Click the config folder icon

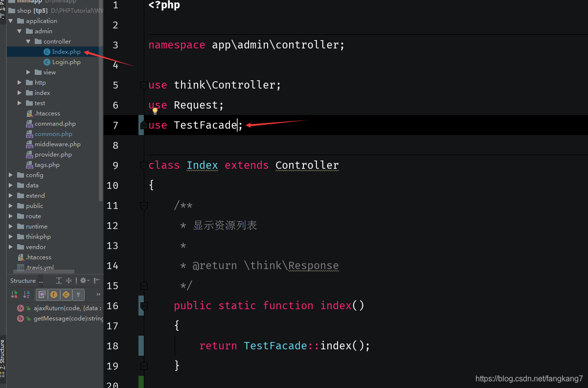[21, 175]
